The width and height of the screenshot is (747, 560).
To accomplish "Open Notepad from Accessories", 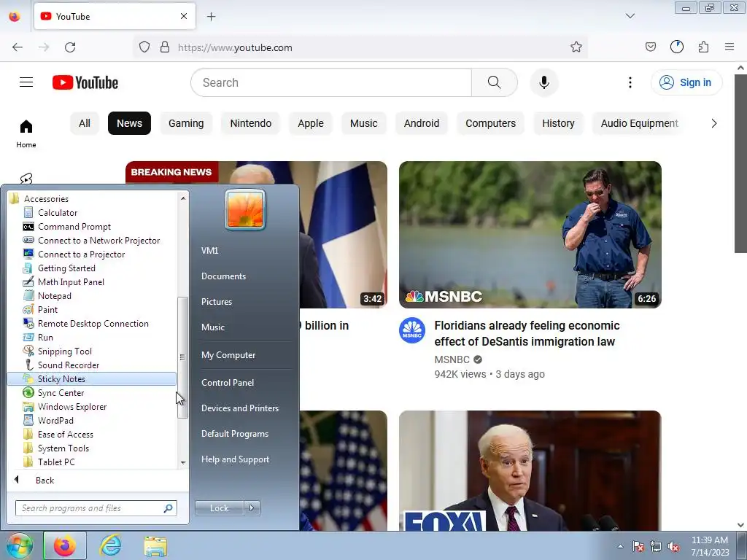I will (54, 296).
